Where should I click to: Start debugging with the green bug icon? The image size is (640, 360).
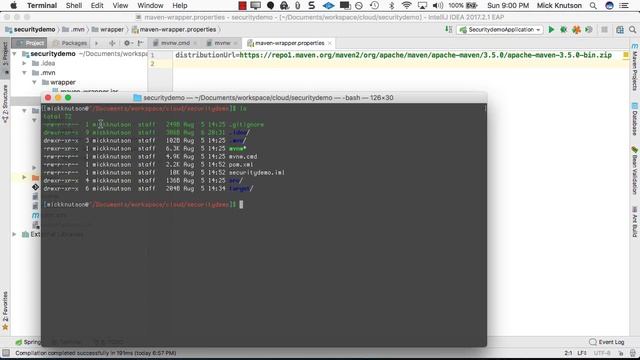(564, 29)
